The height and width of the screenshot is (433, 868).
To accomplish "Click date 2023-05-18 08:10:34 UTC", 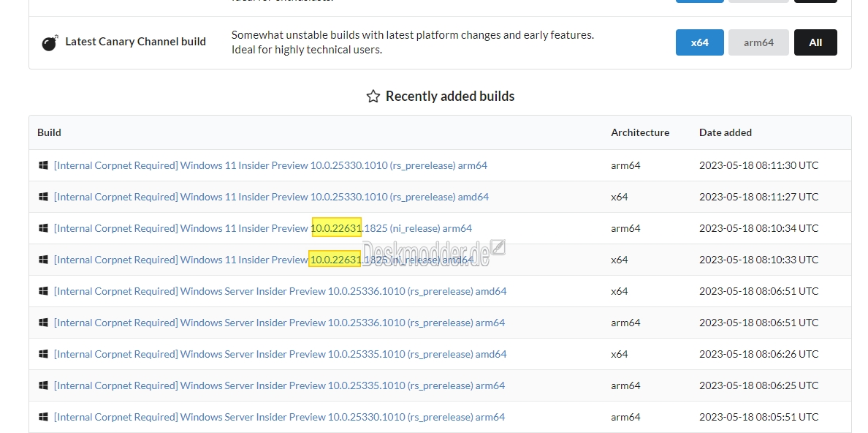I will (x=758, y=228).
